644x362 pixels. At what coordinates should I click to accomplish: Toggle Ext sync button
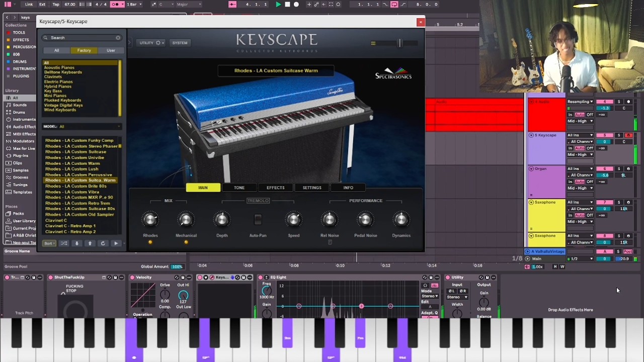click(42, 5)
